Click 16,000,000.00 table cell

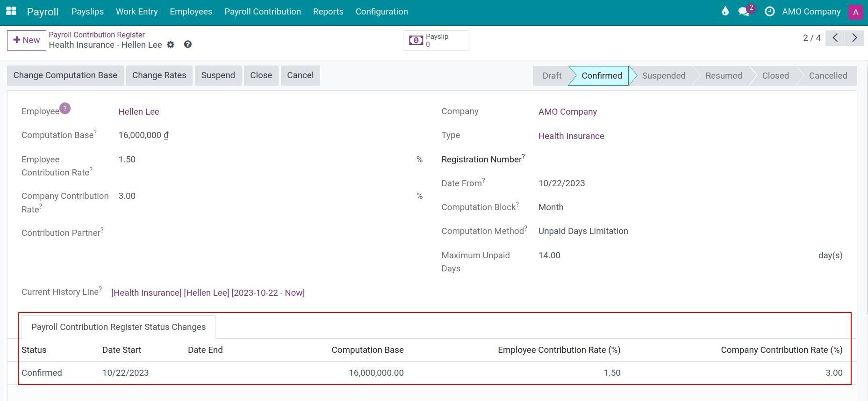tap(376, 373)
